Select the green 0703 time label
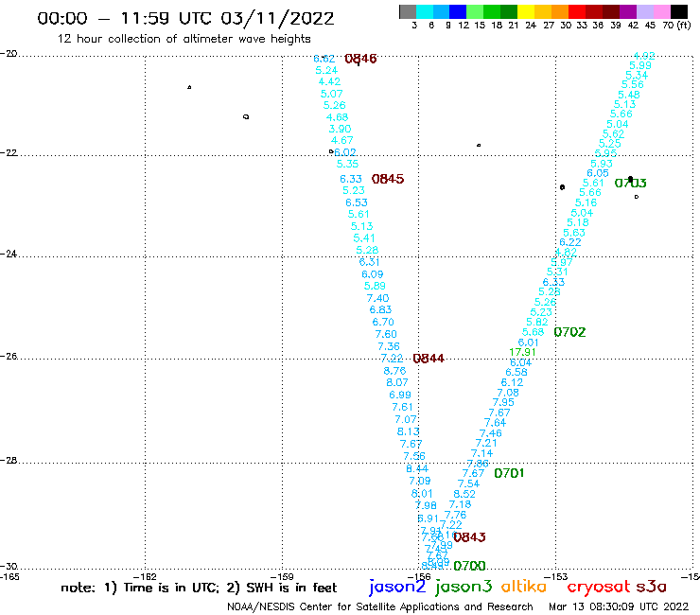The width and height of the screenshot is (700, 615). pyautogui.click(x=630, y=183)
